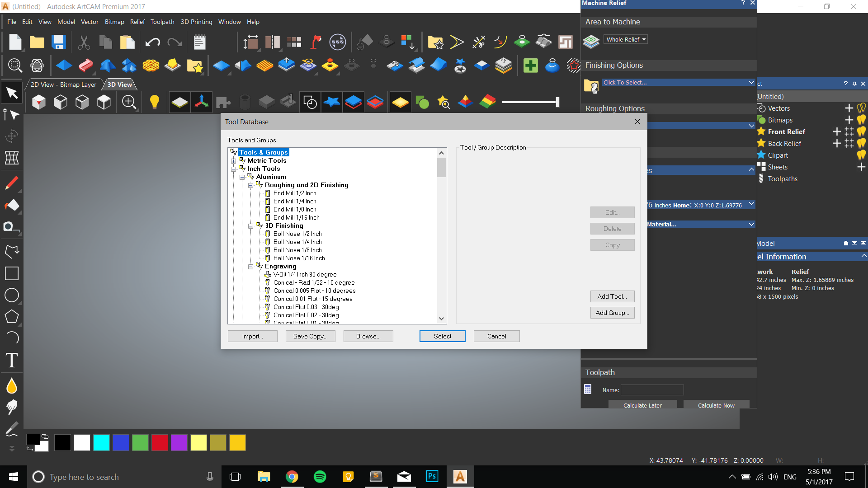Click the Paste clipboard icon
The height and width of the screenshot is (488, 868).
[127, 42]
